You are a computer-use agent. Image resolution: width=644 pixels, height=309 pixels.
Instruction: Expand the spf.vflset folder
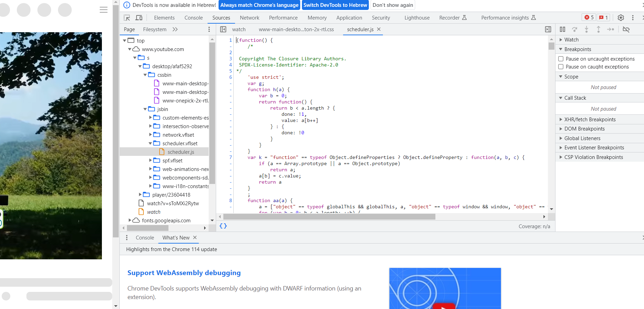click(151, 160)
